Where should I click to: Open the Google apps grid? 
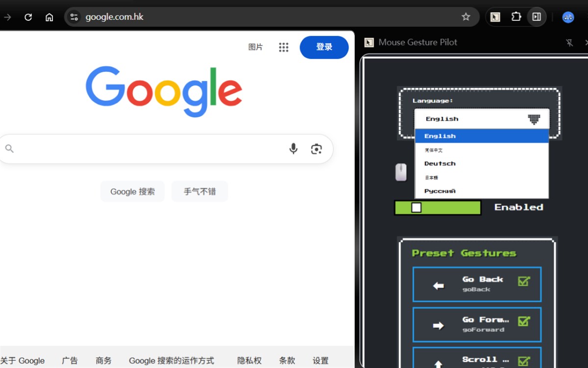pyautogui.click(x=284, y=47)
